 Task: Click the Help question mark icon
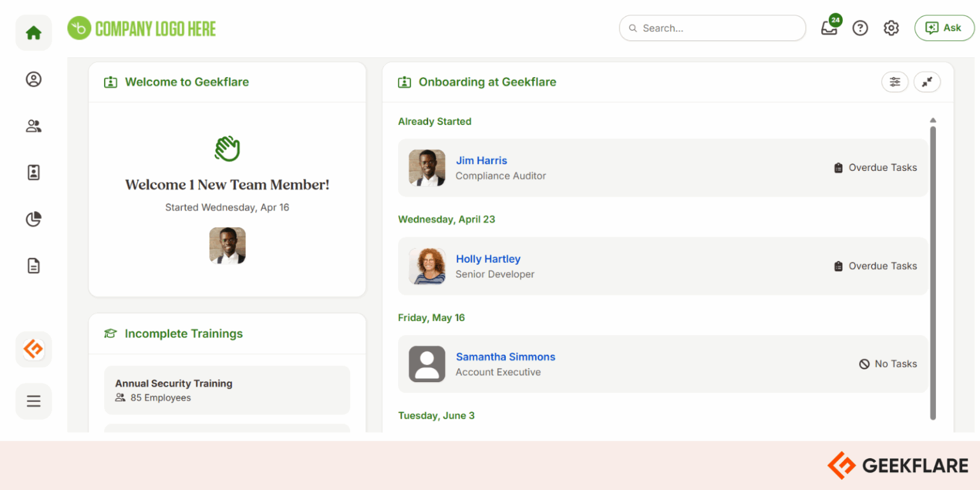point(860,28)
